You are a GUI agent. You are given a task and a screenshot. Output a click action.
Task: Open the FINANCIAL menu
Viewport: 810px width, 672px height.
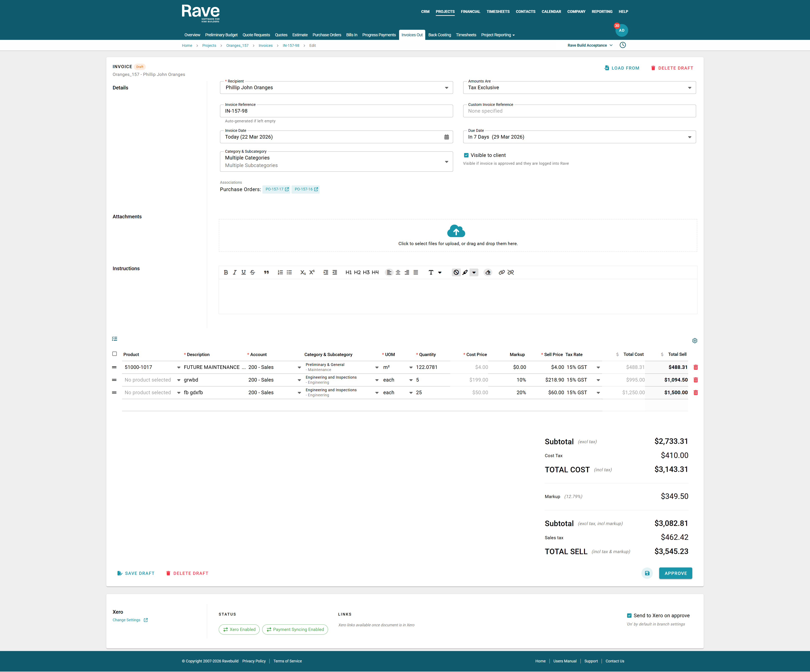click(x=470, y=12)
